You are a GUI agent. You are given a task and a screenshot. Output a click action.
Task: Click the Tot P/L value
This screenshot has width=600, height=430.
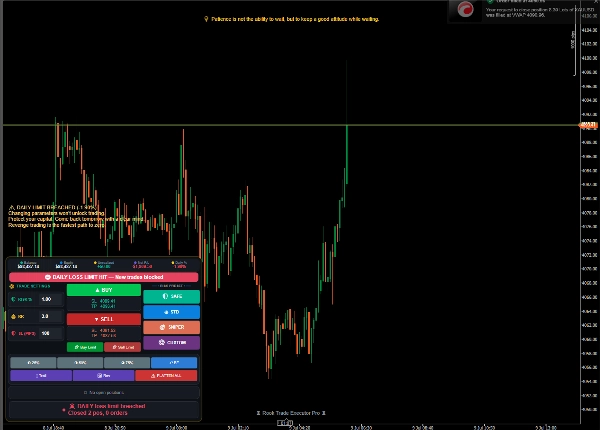(x=142, y=266)
